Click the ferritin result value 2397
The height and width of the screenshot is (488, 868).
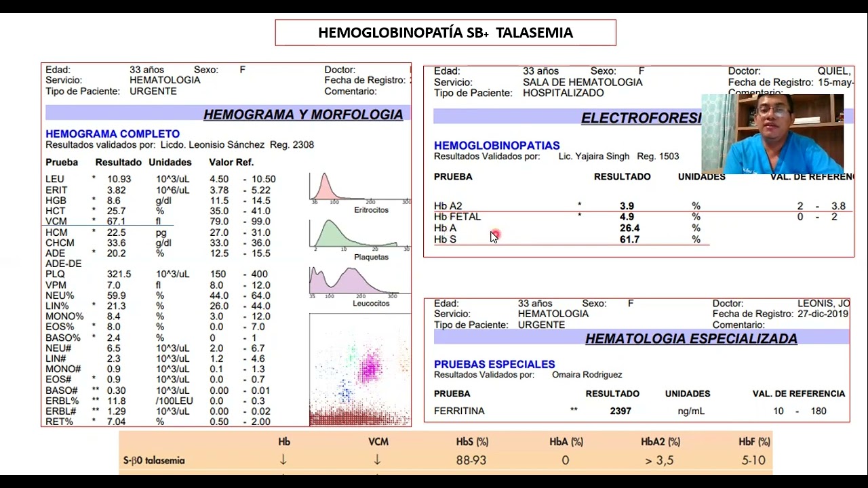coord(620,411)
